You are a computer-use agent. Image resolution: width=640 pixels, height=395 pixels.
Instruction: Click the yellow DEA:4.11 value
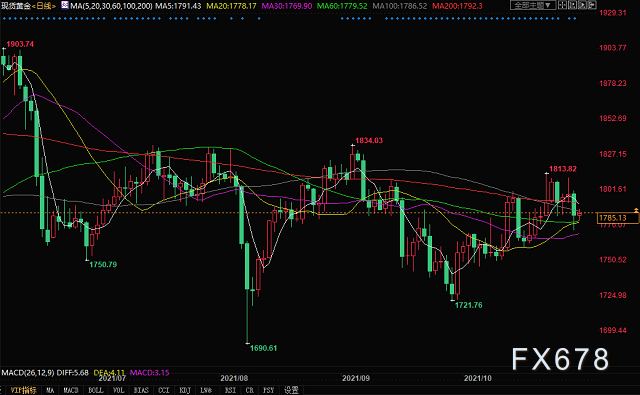pyautogui.click(x=109, y=373)
